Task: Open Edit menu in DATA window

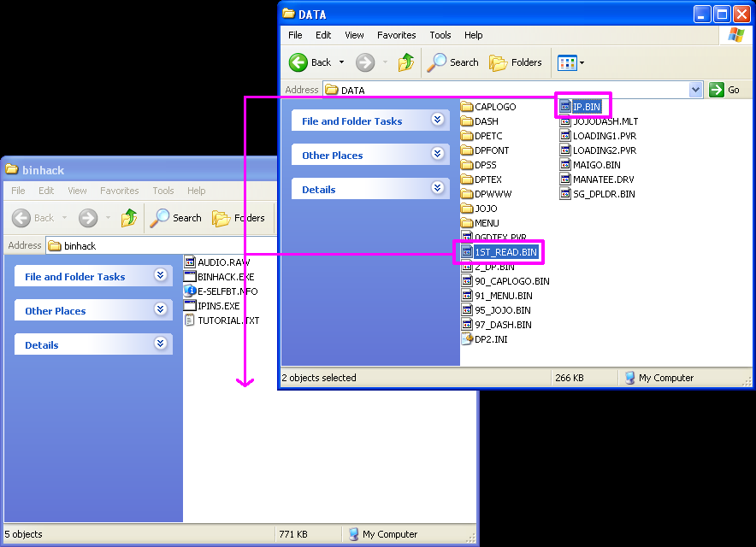Action: pos(323,35)
